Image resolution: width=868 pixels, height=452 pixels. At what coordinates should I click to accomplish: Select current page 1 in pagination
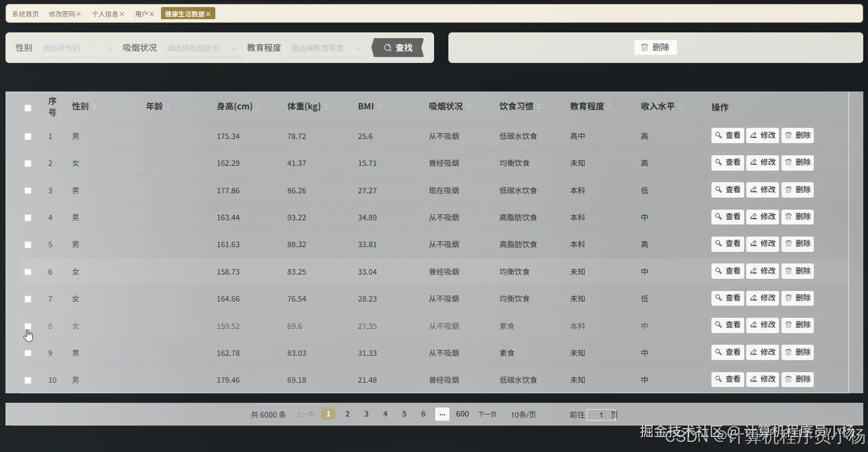(x=328, y=414)
